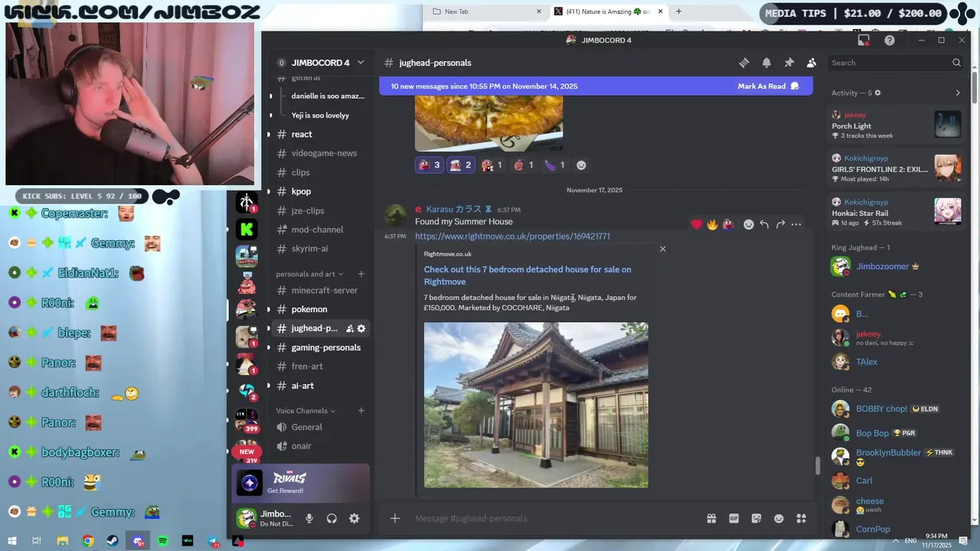Screen dimensions: 980x551
Task: Forward Karasu's message arrow icon
Action: (x=780, y=224)
